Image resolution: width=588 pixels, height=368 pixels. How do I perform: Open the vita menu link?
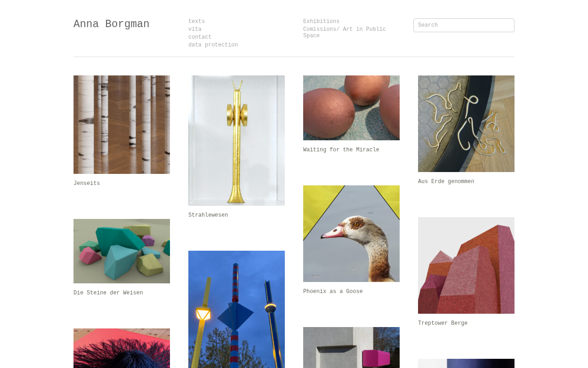(x=195, y=29)
